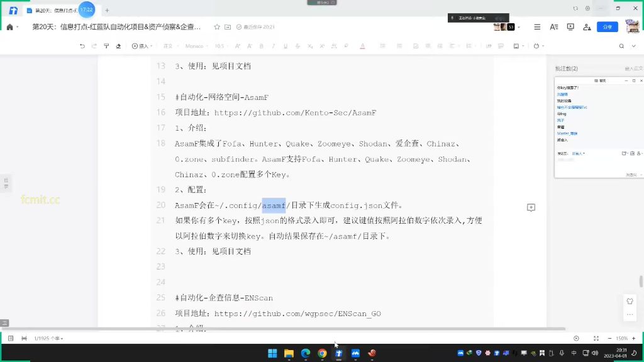The image size is (644, 362).
Task: Start presentation mode
Action: [x=570, y=27]
